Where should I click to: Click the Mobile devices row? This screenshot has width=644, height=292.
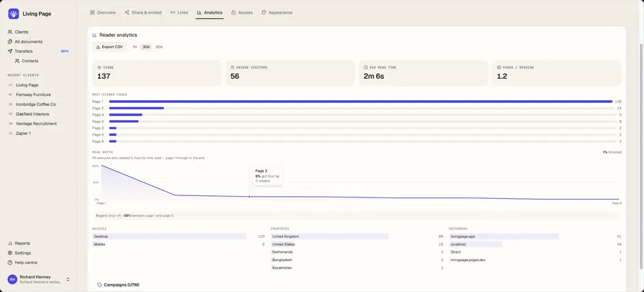[179, 244]
